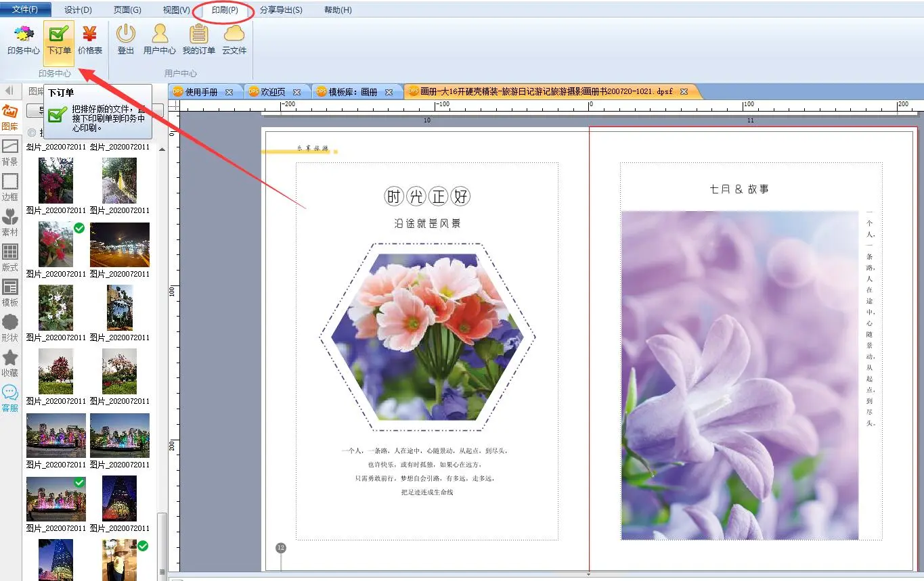Viewport: 924px width, 581px height.
Task: Select the radio button in gallery panel
Action: [31, 132]
